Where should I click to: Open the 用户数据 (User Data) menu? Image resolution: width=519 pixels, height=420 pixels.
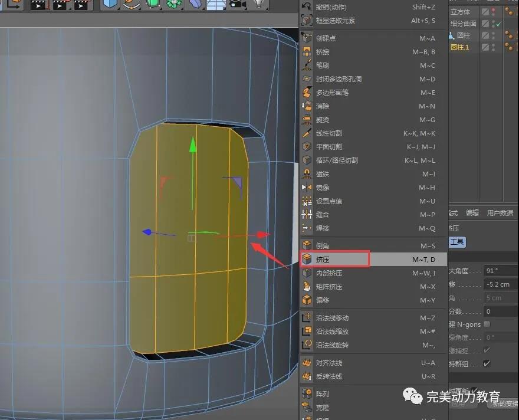(500, 213)
